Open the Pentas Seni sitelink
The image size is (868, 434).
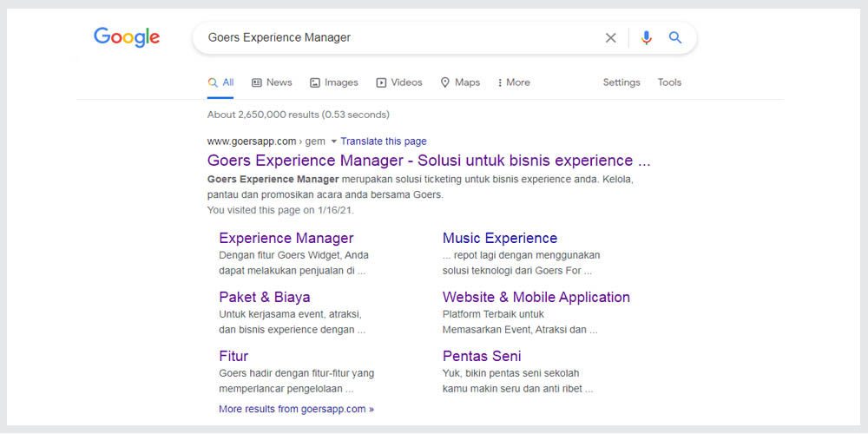click(482, 356)
